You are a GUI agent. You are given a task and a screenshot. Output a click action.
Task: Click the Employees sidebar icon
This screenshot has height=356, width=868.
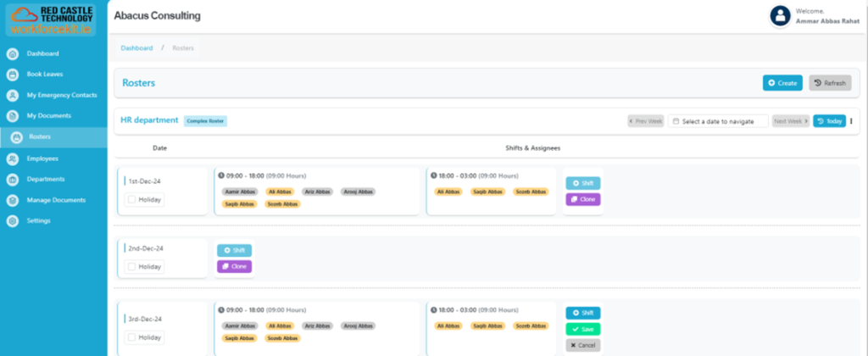pyautogui.click(x=13, y=159)
